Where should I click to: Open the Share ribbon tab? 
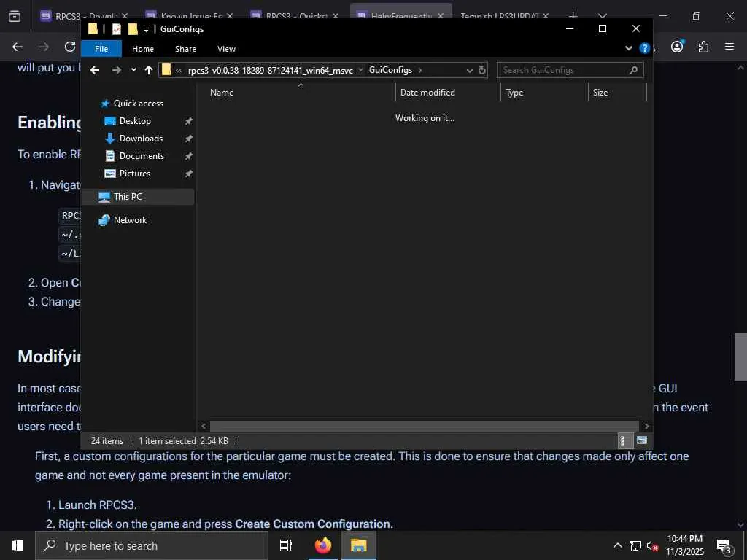click(x=185, y=49)
